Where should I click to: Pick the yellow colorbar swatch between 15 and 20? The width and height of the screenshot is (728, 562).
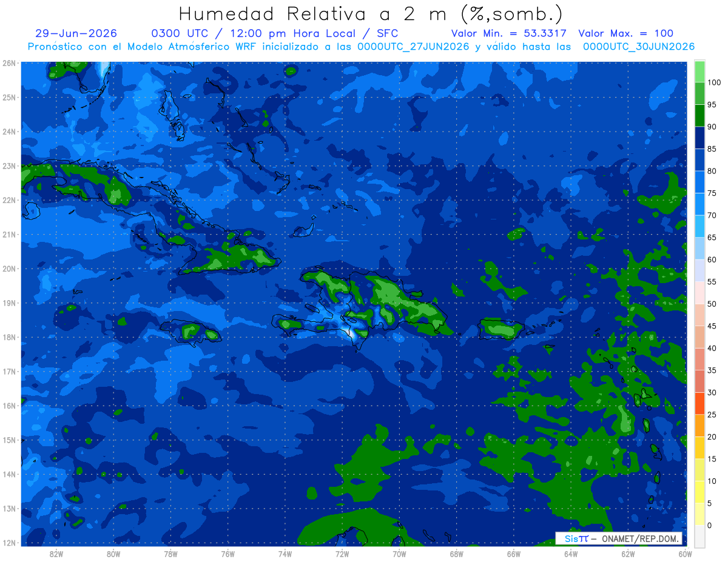coord(699,447)
